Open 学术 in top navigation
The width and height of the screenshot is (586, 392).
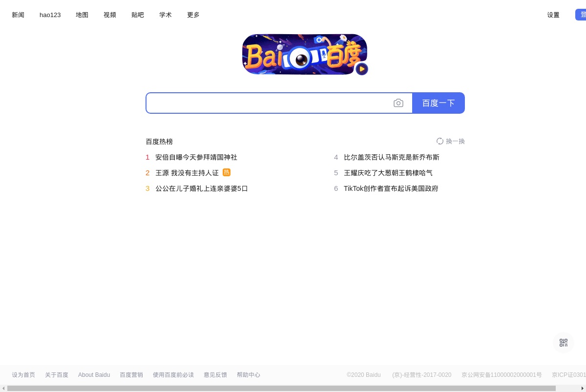[166, 15]
